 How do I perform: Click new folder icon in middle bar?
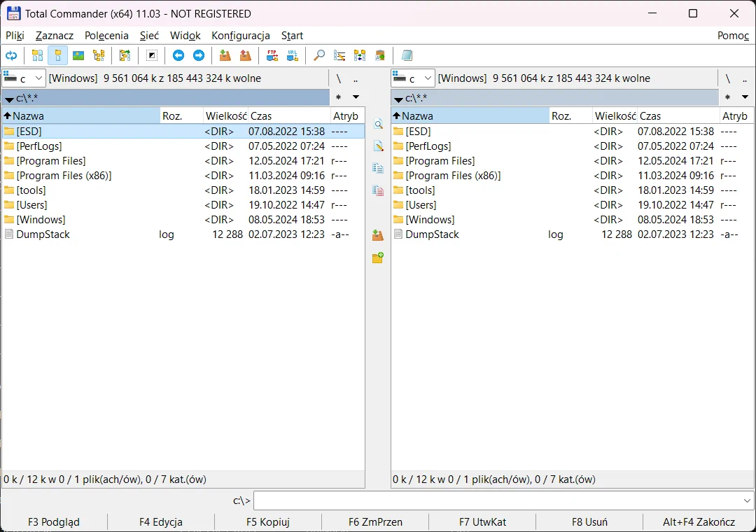(378, 258)
